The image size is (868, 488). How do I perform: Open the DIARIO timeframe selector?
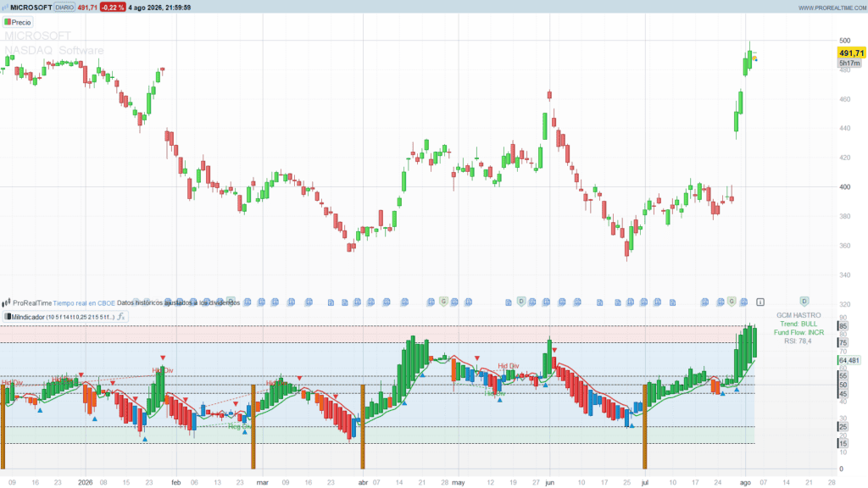pyautogui.click(x=64, y=7)
